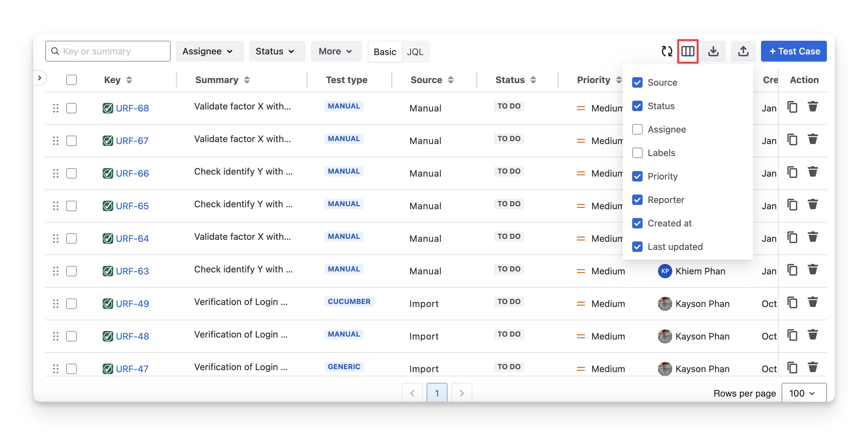Image resolution: width=868 pixels, height=435 pixels.
Task: Select the URF-67 row checkbox
Action: 71,141
